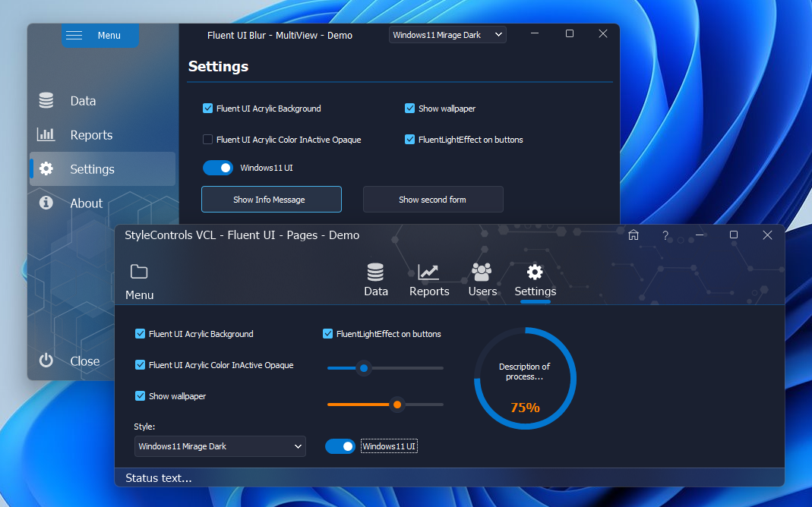Uncheck FluentLightEffect on buttons in MultiView window
This screenshot has width=812, height=507.
click(x=409, y=139)
